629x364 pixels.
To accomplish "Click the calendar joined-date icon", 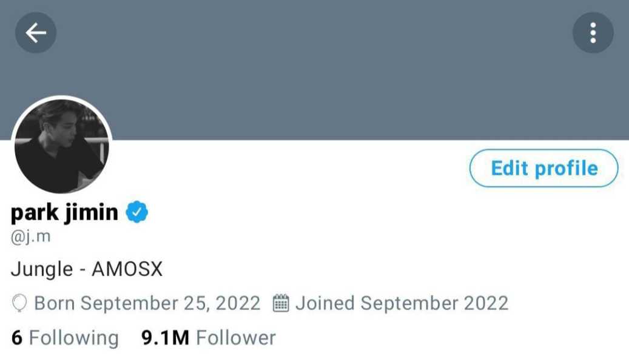I will (281, 303).
